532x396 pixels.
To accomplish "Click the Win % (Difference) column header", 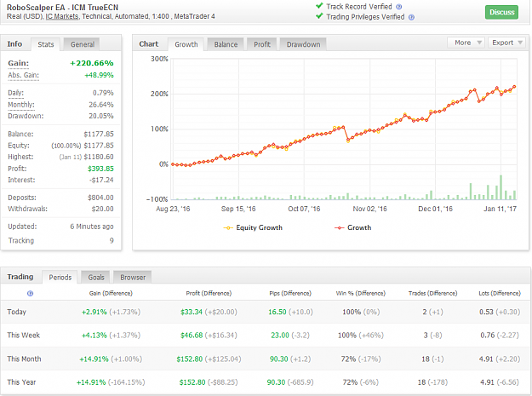I will coord(361,293).
